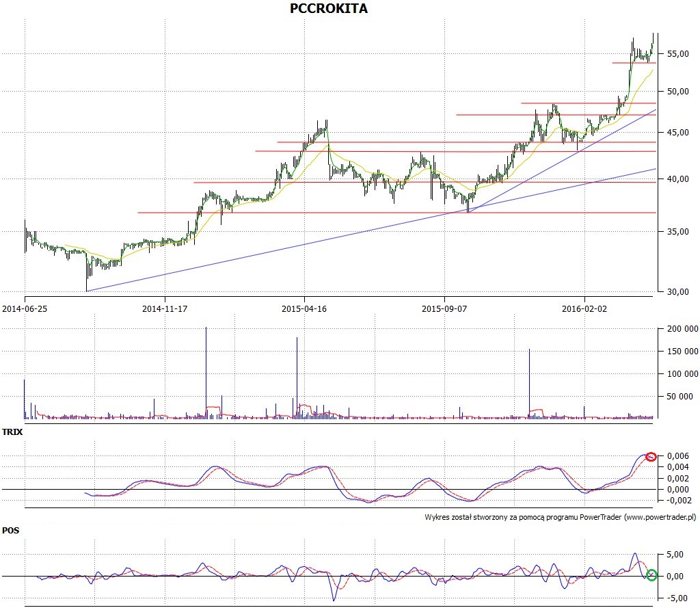Click the 0,006 TRIX scale value

[678, 456]
